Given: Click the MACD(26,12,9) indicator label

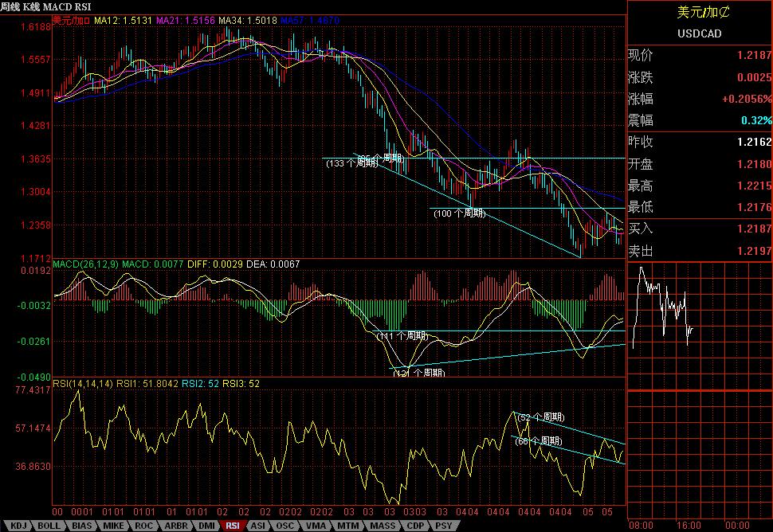Looking at the screenshot, I should [86, 264].
